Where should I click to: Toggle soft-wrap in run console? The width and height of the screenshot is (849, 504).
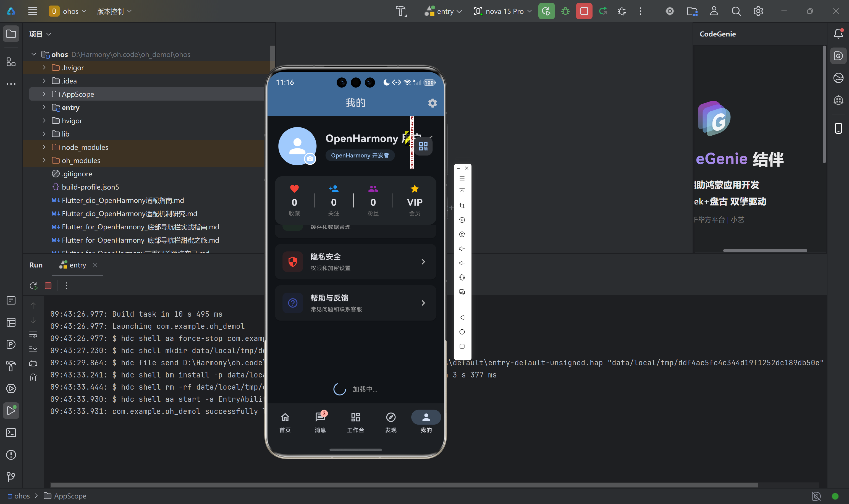coord(33,335)
